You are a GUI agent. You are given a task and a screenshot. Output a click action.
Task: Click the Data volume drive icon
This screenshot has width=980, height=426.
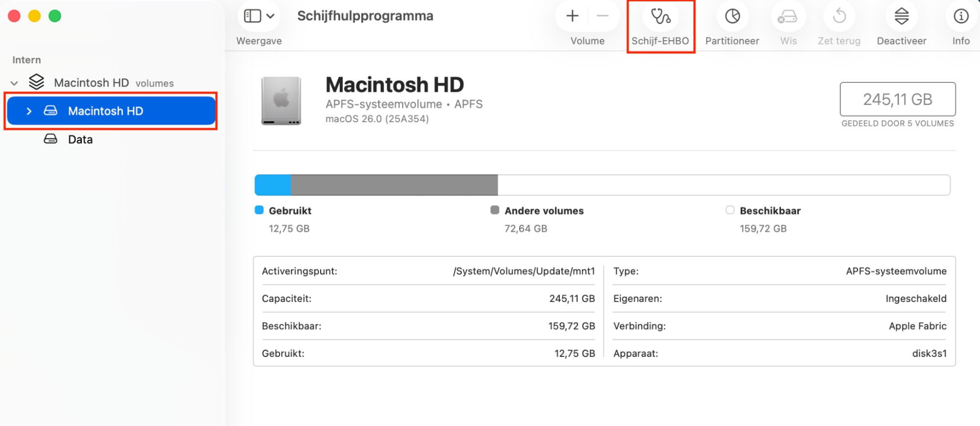click(x=50, y=139)
